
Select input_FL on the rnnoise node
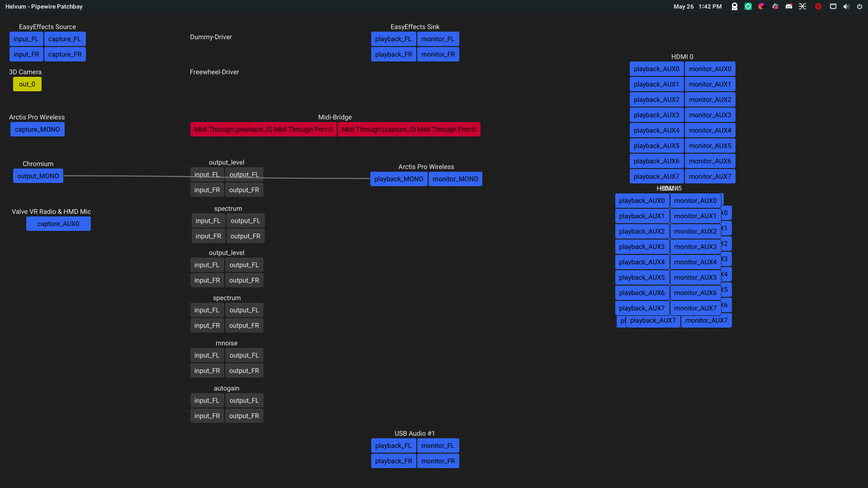(x=207, y=355)
